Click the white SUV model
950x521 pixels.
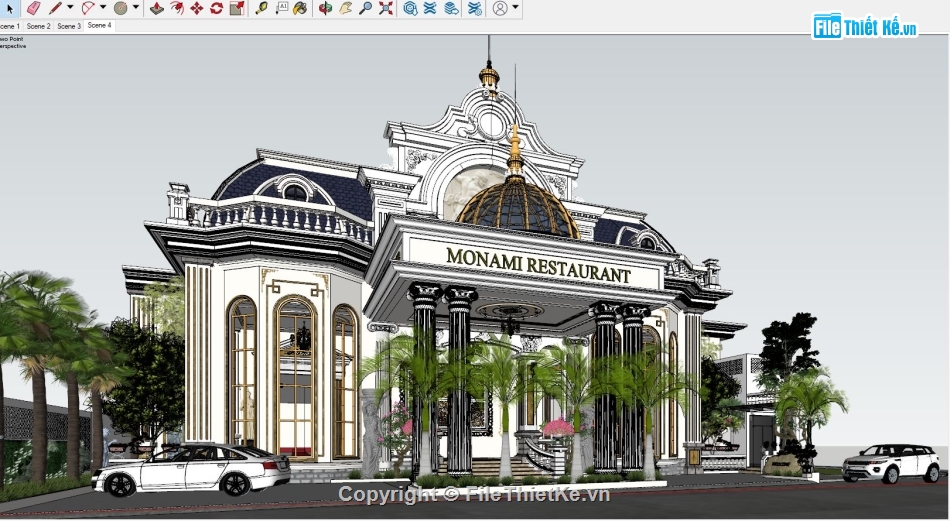890,463
